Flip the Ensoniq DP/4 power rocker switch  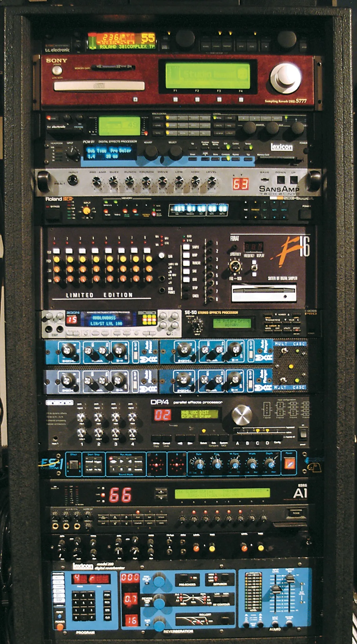coord(303,433)
